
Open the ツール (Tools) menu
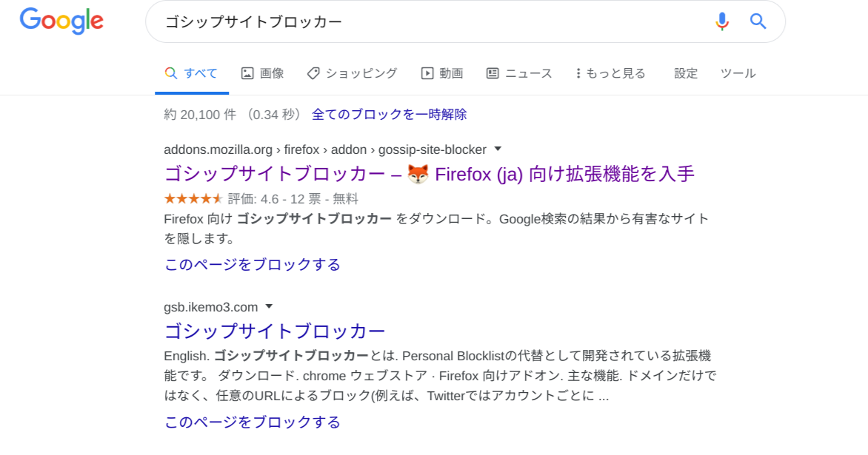click(x=738, y=73)
